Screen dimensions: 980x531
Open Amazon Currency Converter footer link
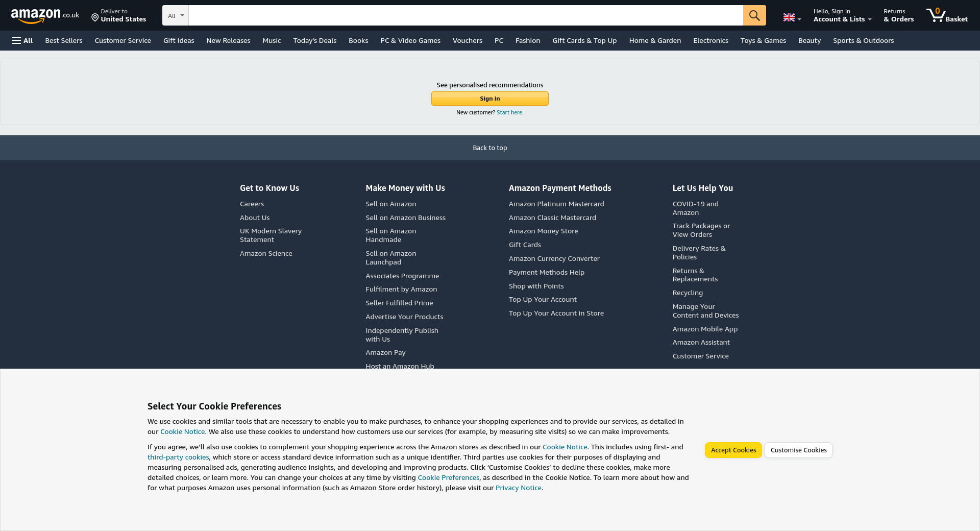[554, 258]
